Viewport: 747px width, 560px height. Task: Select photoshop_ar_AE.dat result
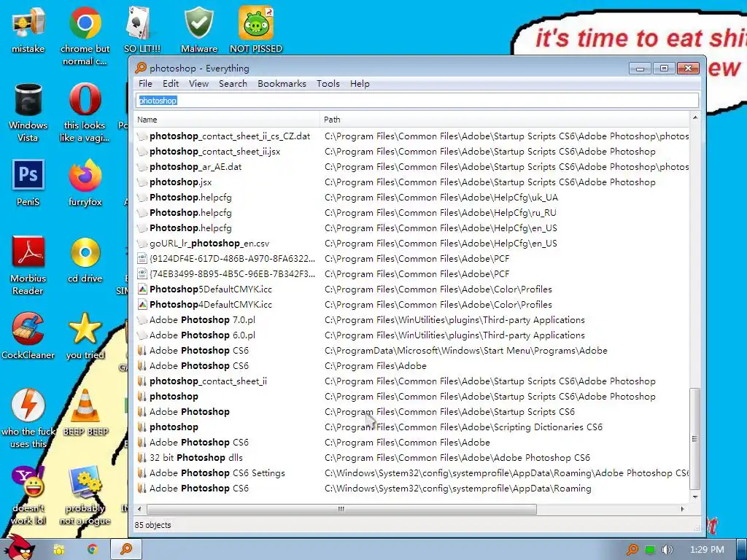[x=412, y=167]
